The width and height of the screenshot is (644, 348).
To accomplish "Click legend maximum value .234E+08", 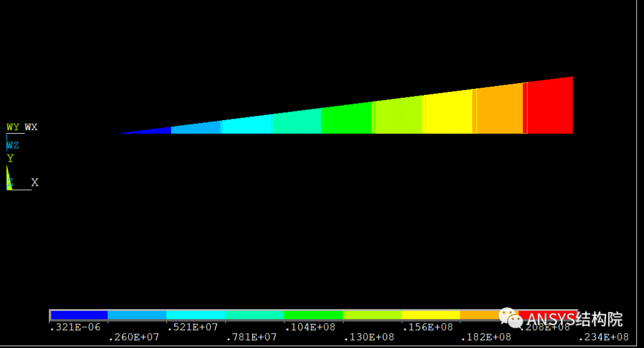I will click(603, 337).
